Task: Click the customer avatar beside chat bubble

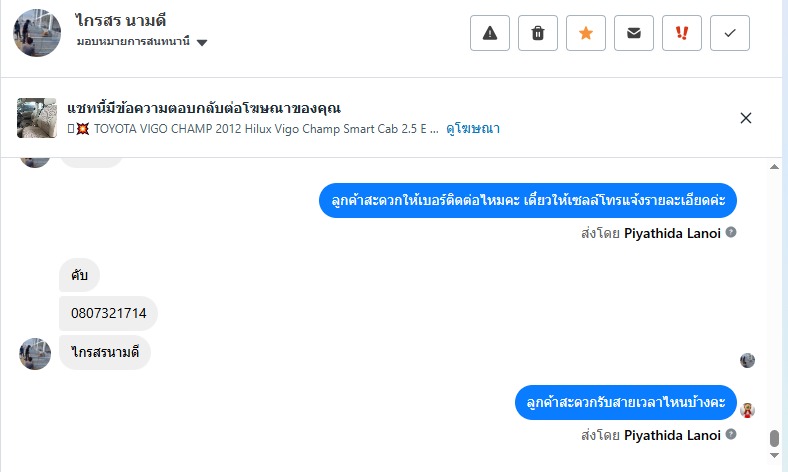Action: [35, 354]
